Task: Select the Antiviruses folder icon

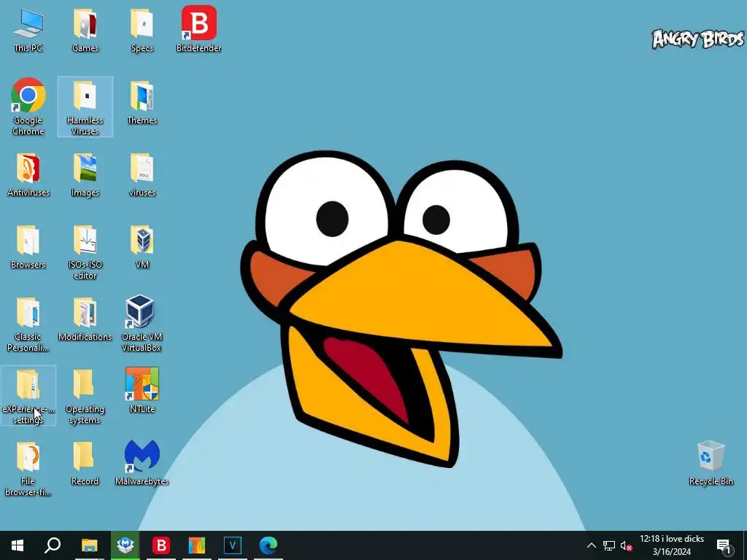Action: coord(28,175)
